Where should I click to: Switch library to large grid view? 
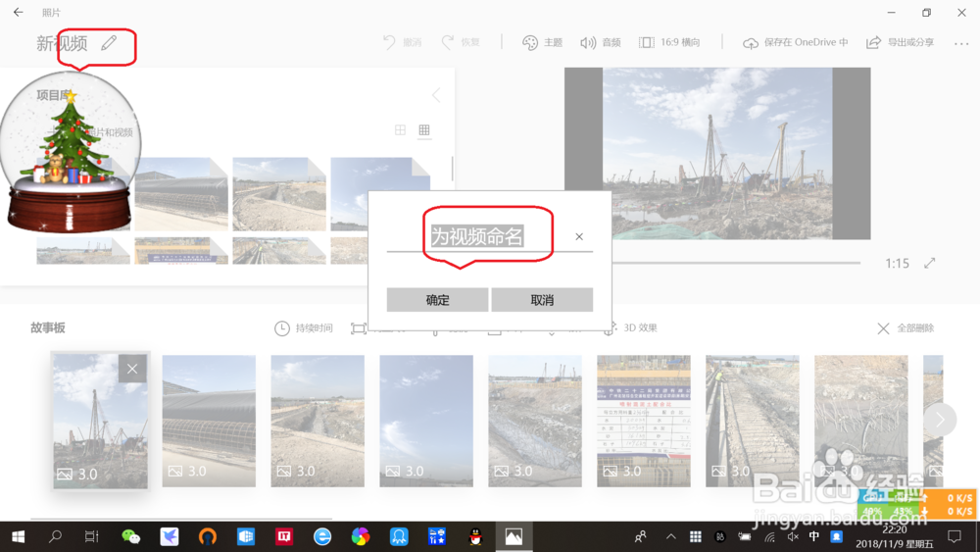tap(400, 129)
